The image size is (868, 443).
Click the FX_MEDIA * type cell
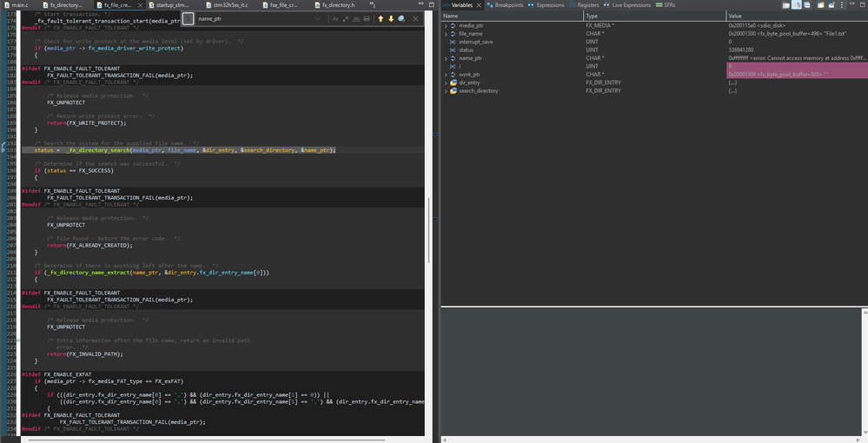[x=600, y=25]
